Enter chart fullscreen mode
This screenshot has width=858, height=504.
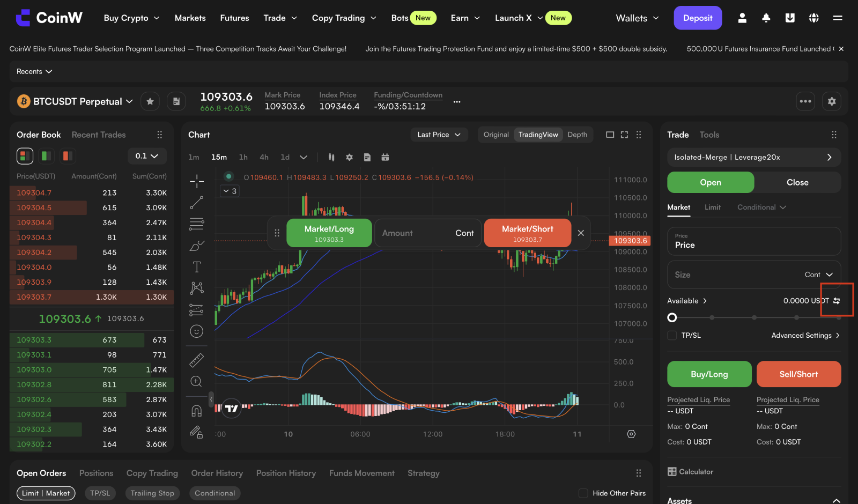pyautogui.click(x=624, y=135)
